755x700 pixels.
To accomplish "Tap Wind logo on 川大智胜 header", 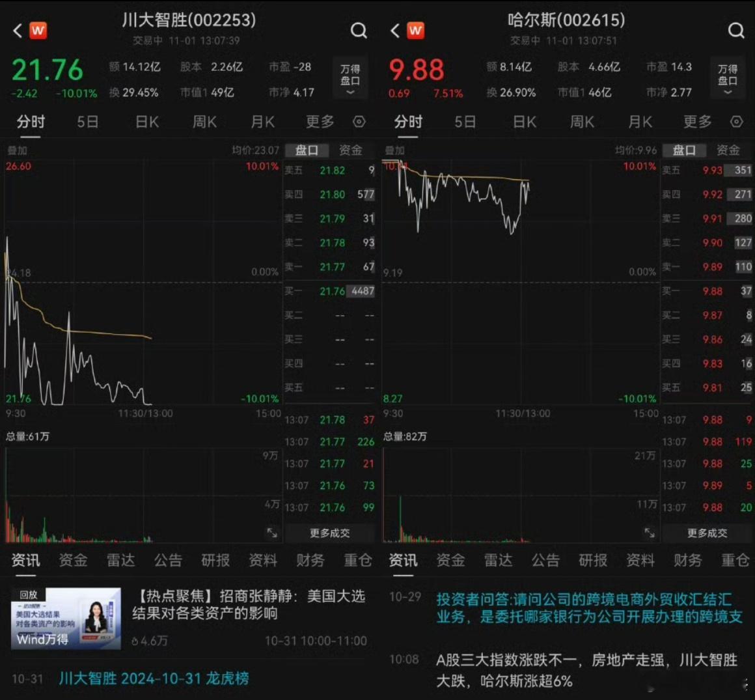I will pyautogui.click(x=38, y=31).
